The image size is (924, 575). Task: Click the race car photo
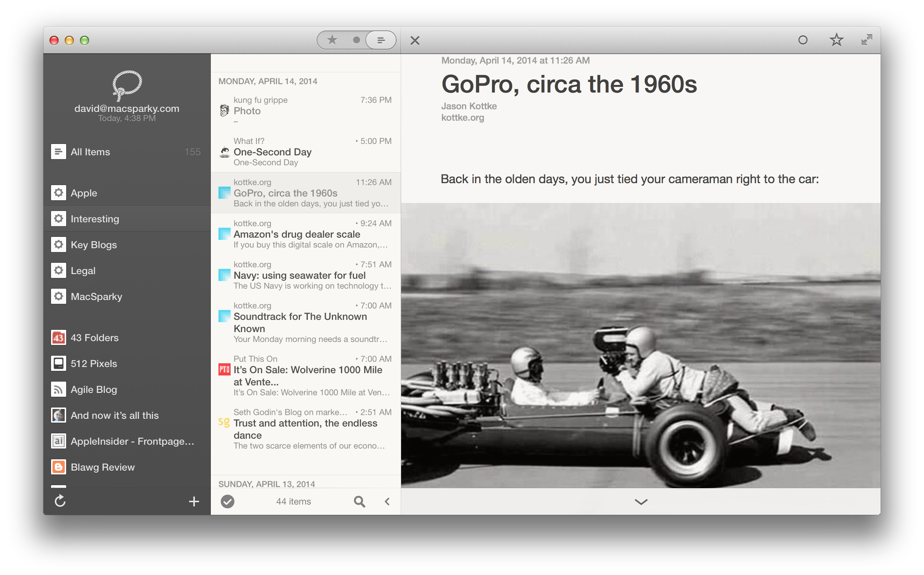click(640, 345)
